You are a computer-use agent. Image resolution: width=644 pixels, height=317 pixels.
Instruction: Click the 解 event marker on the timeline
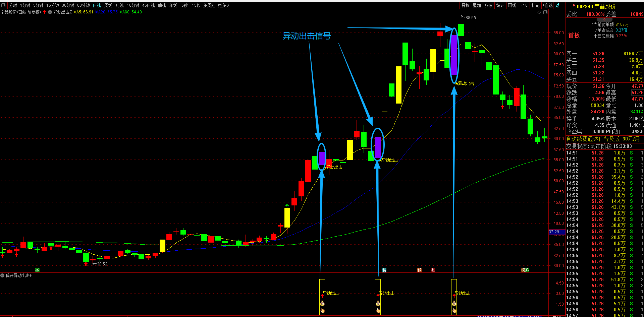[384, 270]
